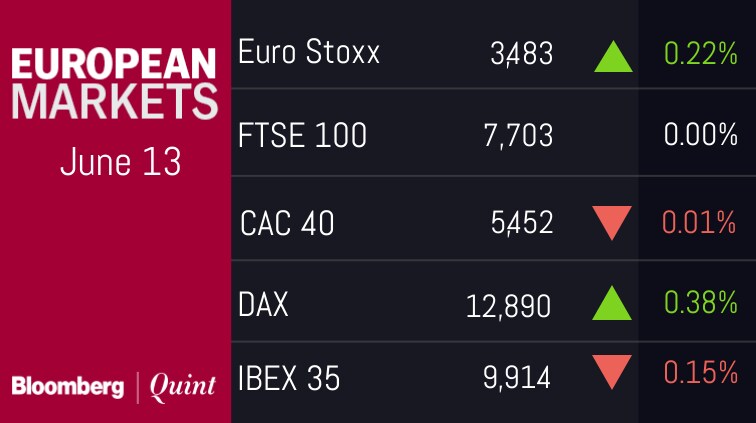Image resolution: width=756 pixels, height=423 pixels.
Task: Click the green up arrow for DAX
Action: coord(613,303)
